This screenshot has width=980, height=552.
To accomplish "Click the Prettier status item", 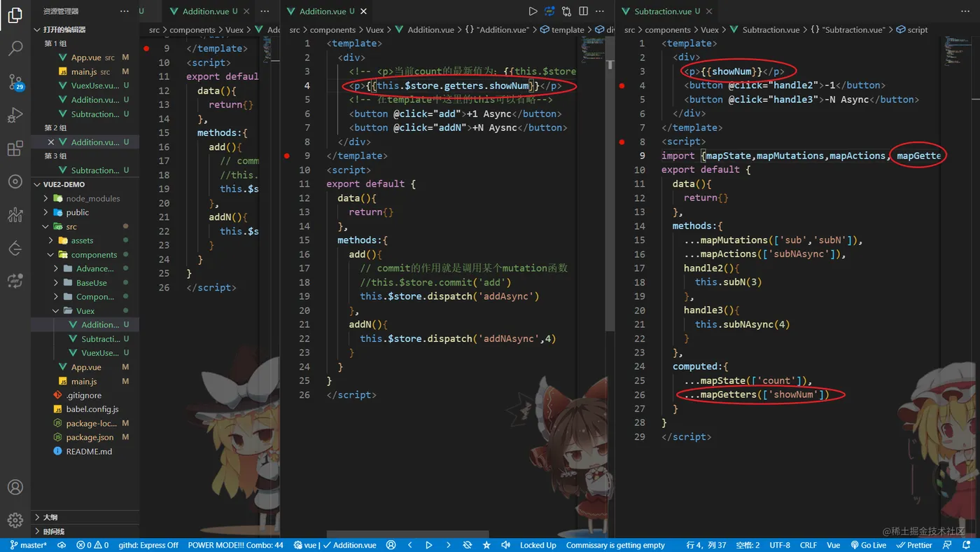I will point(914,545).
